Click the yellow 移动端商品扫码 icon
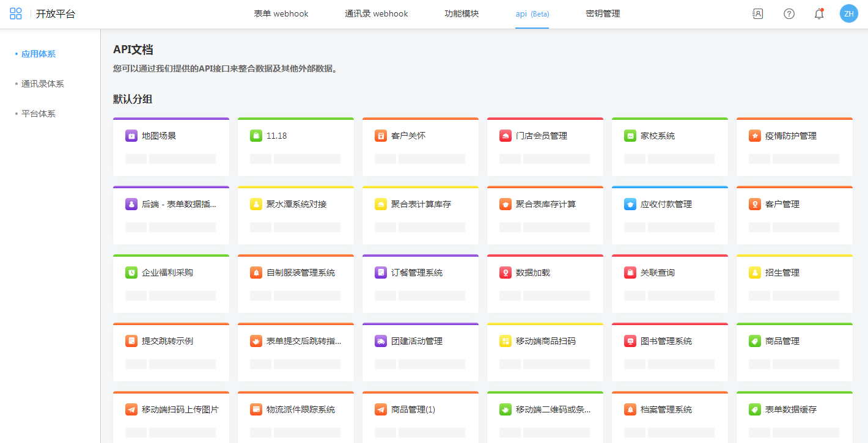 click(x=506, y=341)
